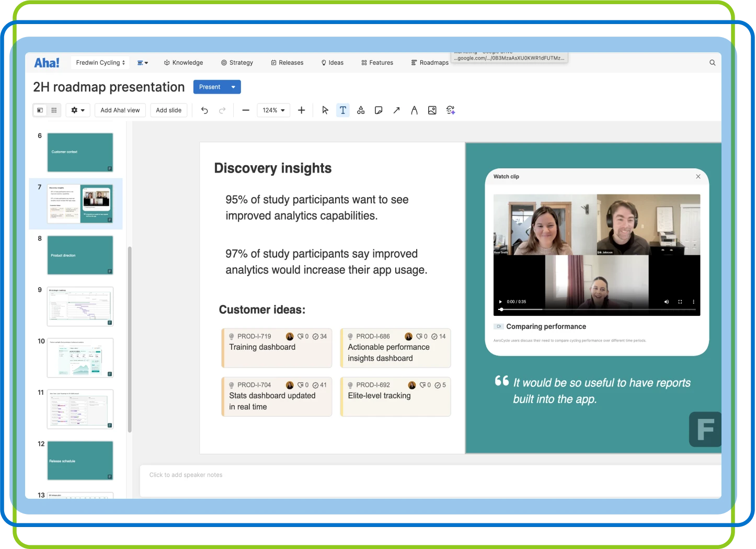Enter video fullscreen mode
The height and width of the screenshot is (549, 756).
click(x=680, y=302)
